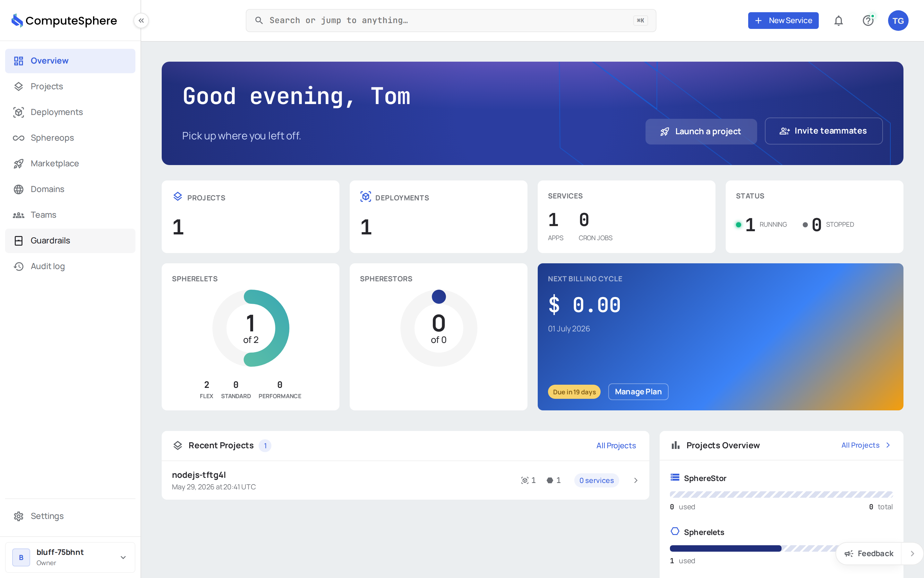Click the Feedback megaphone icon
This screenshot has height=578, width=924.
(848, 554)
